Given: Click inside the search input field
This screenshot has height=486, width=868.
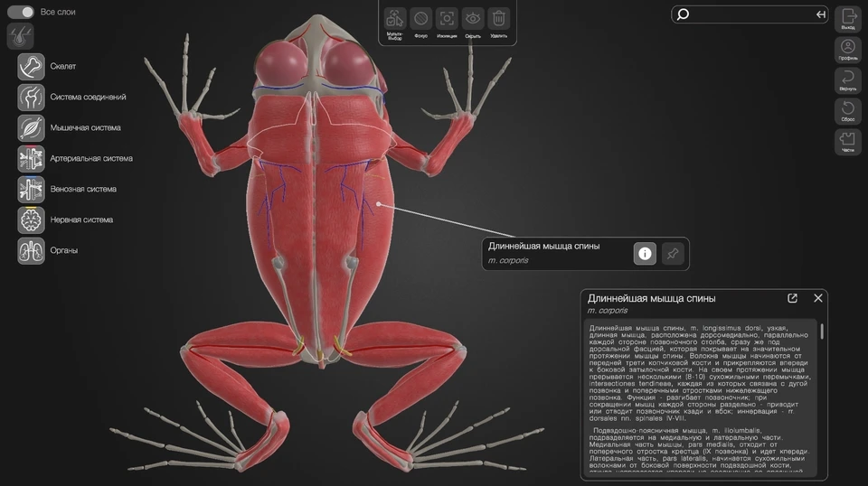Looking at the screenshot, I should pyautogui.click(x=750, y=14).
